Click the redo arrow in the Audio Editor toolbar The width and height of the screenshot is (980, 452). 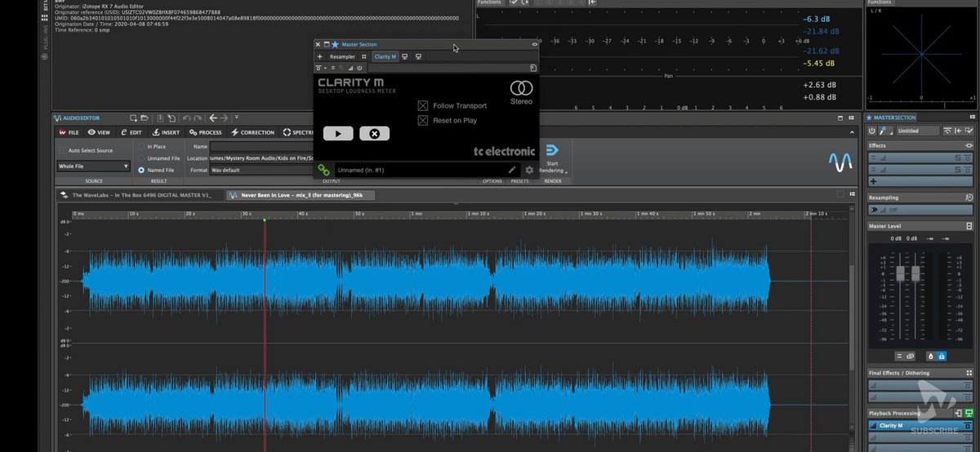coord(198,118)
